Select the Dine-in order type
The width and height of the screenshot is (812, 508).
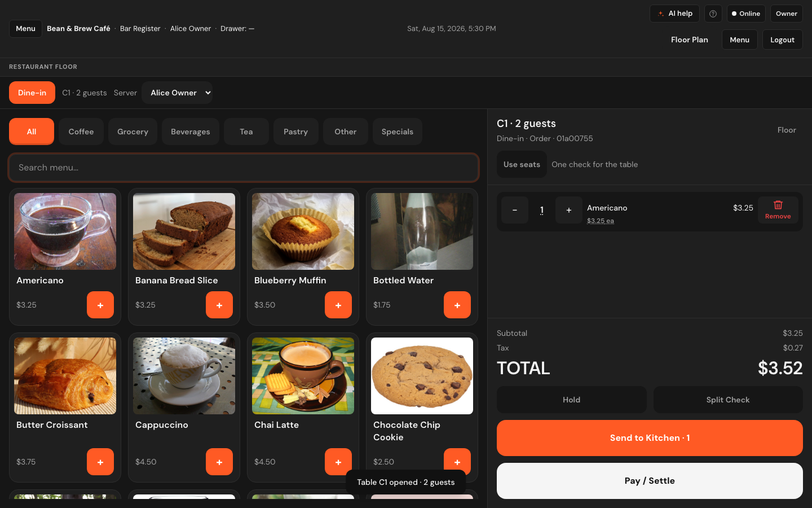32,93
